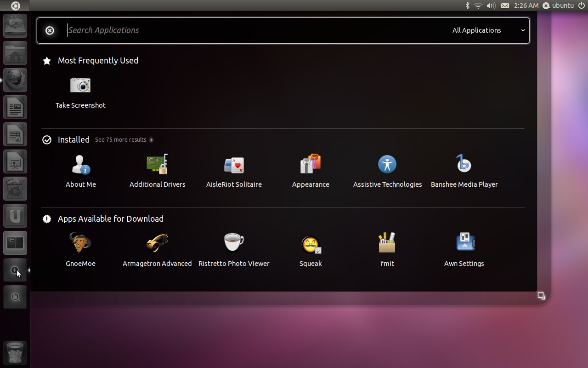Viewport: 588px width, 368px height.
Task: Select Armagetron Advanced for download
Action: point(157,250)
